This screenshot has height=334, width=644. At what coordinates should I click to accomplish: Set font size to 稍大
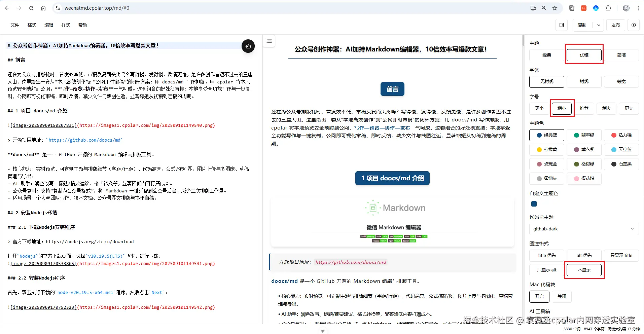point(607,108)
